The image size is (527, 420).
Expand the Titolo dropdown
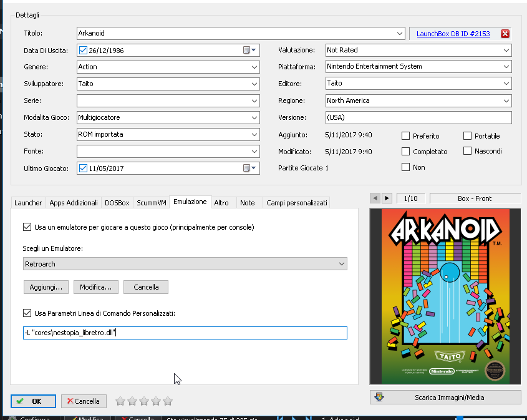point(400,33)
